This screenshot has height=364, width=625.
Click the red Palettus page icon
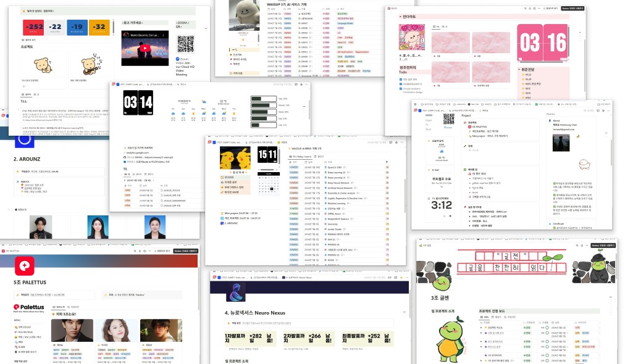coord(24,266)
